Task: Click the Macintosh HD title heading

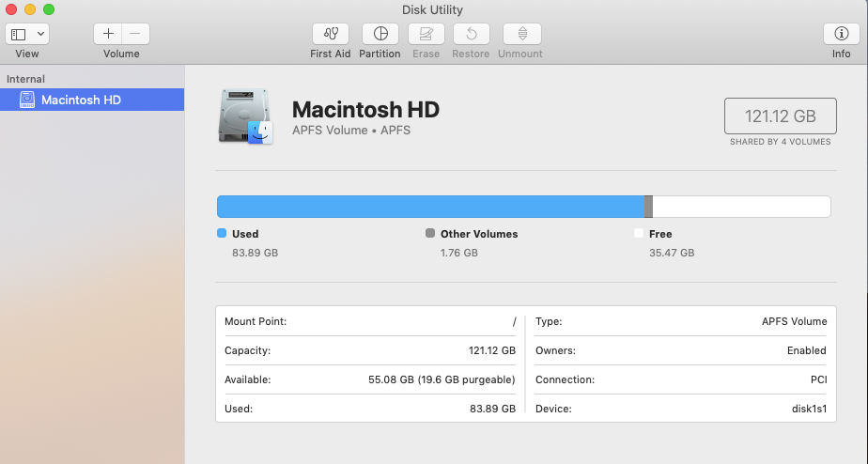Action: (366, 110)
